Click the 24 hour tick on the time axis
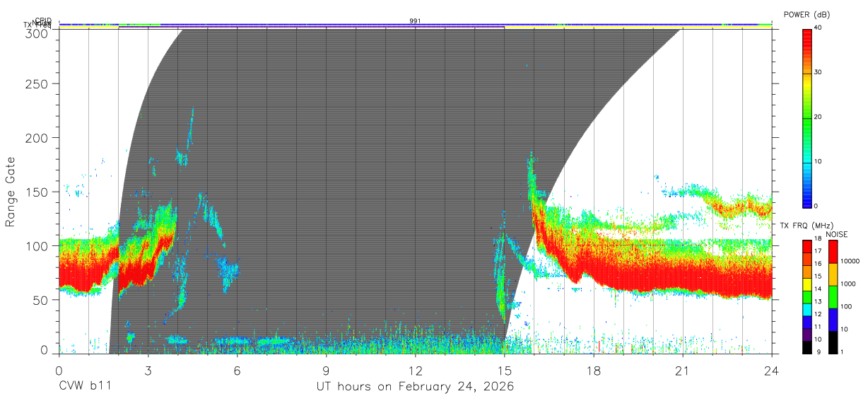Screen dimensions: 868x401 [771, 370]
